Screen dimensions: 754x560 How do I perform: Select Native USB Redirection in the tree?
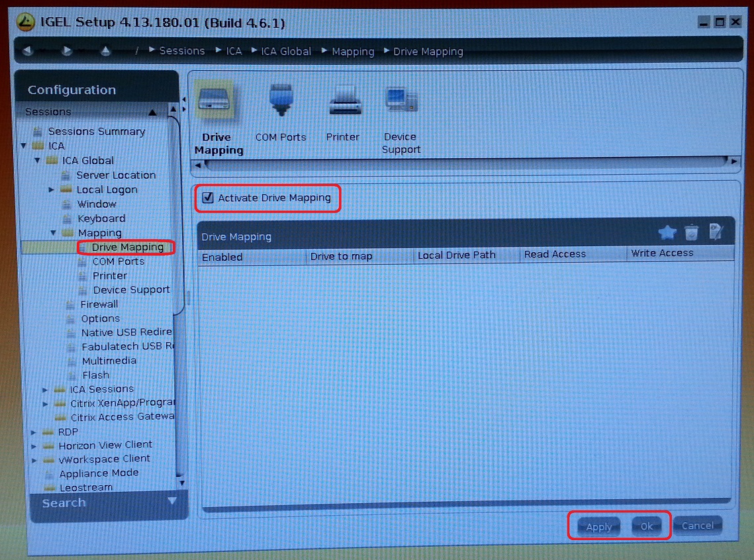(x=126, y=332)
